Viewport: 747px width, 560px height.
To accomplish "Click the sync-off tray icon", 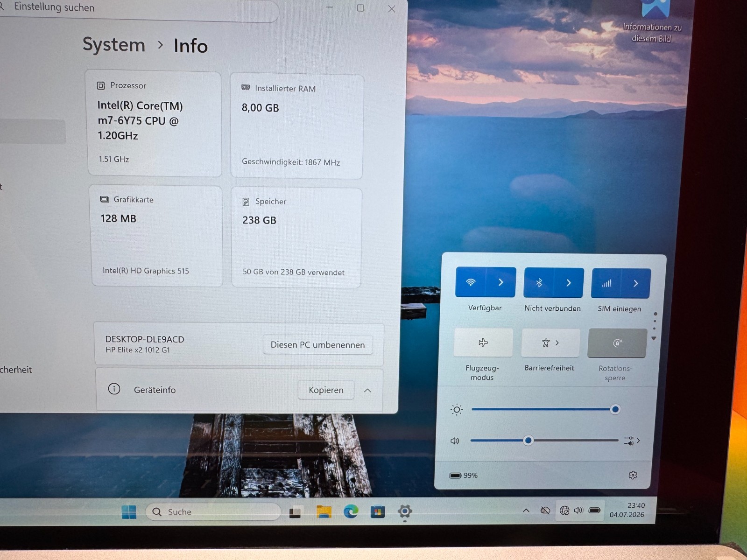I will (x=545, y=510).
